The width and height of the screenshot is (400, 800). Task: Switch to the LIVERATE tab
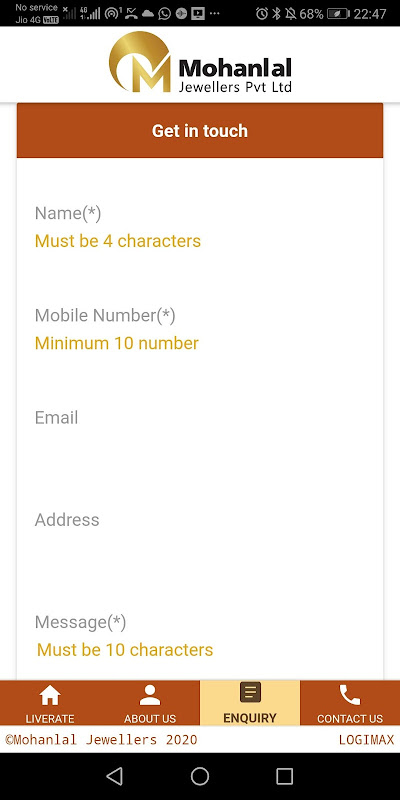click(50, 703)
